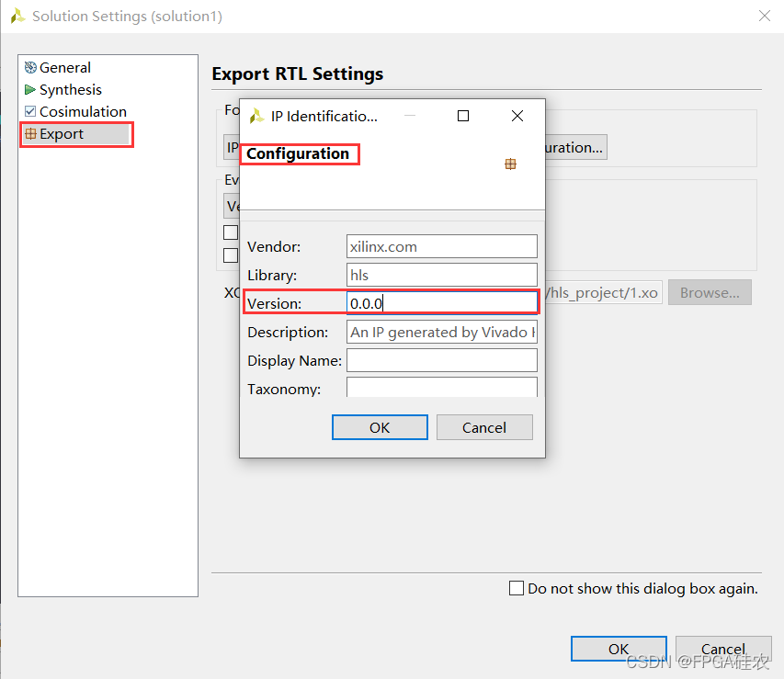Click the Export grid icon in sidebar
784x679 pixels.
click(30, 133)
